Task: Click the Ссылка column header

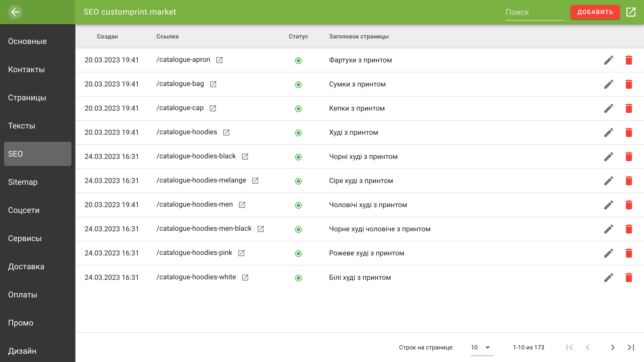Action: (168, 36)
